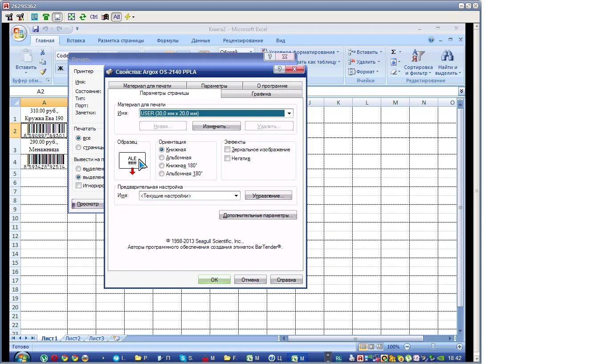This screenshot has width=595, height=364.
Task: Switch to the Лист2 sheet tab
Action: [73, 339]
